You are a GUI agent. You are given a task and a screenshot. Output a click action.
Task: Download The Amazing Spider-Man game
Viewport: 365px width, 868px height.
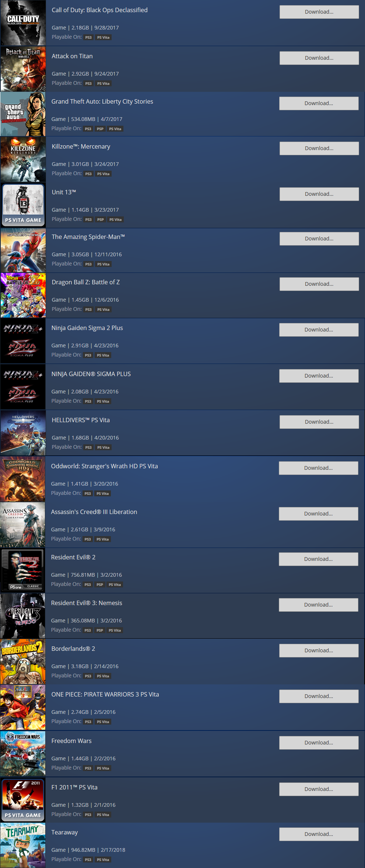(x=319, y=239)
